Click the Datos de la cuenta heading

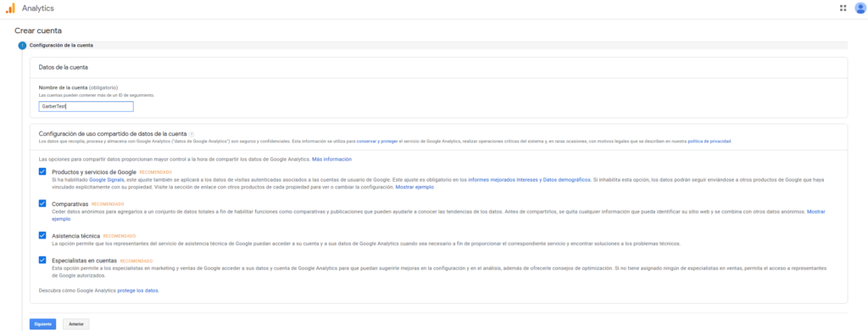pos(64,67)
